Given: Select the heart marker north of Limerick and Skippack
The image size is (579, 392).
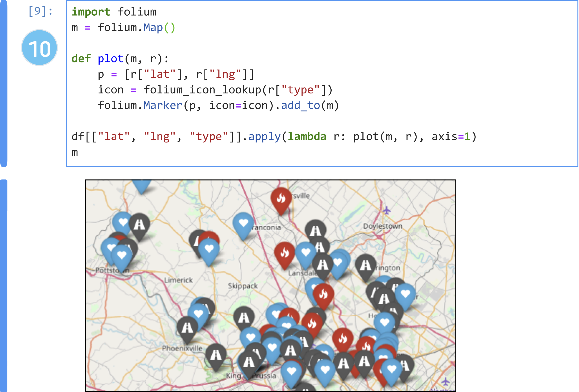Looking at the screenshot, I should point(209,252).
